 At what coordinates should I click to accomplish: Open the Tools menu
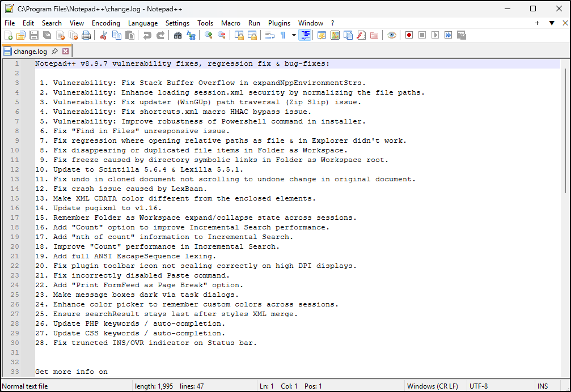205,23
